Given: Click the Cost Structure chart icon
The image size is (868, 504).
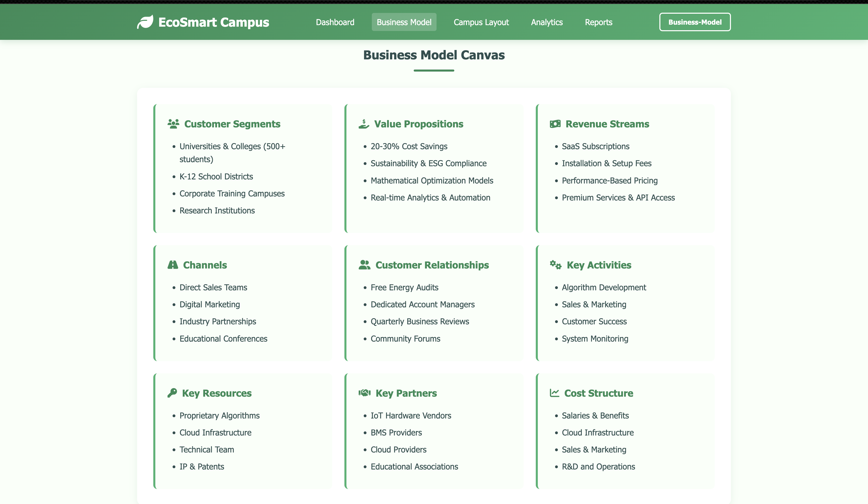Looking at the screenshot, I should pyautogui.click(x=554, y=393).
